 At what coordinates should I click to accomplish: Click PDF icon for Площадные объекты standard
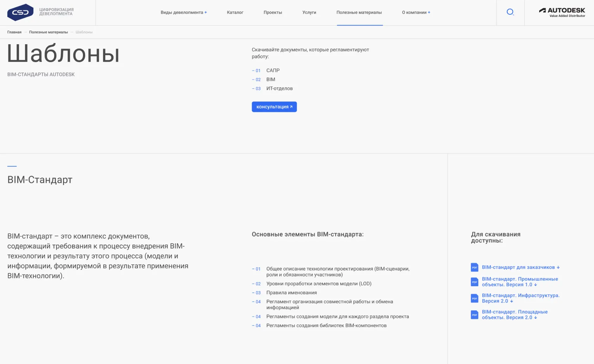coord(474,315)
